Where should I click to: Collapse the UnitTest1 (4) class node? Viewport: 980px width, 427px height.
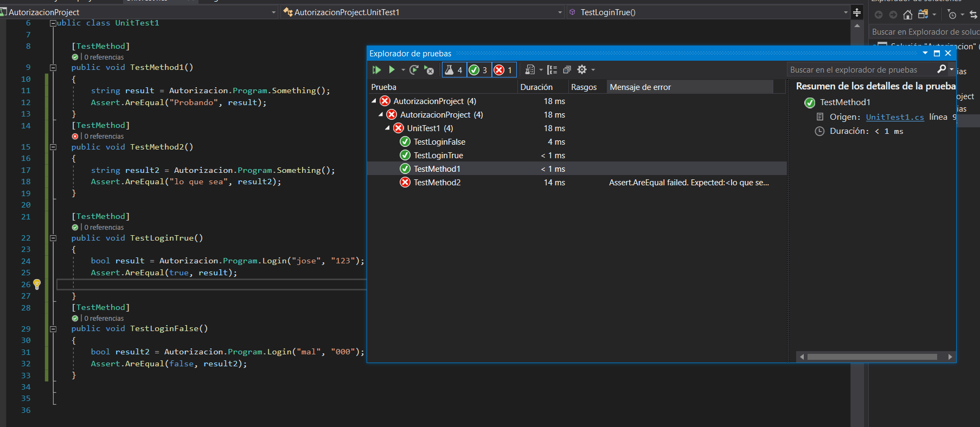387,128
